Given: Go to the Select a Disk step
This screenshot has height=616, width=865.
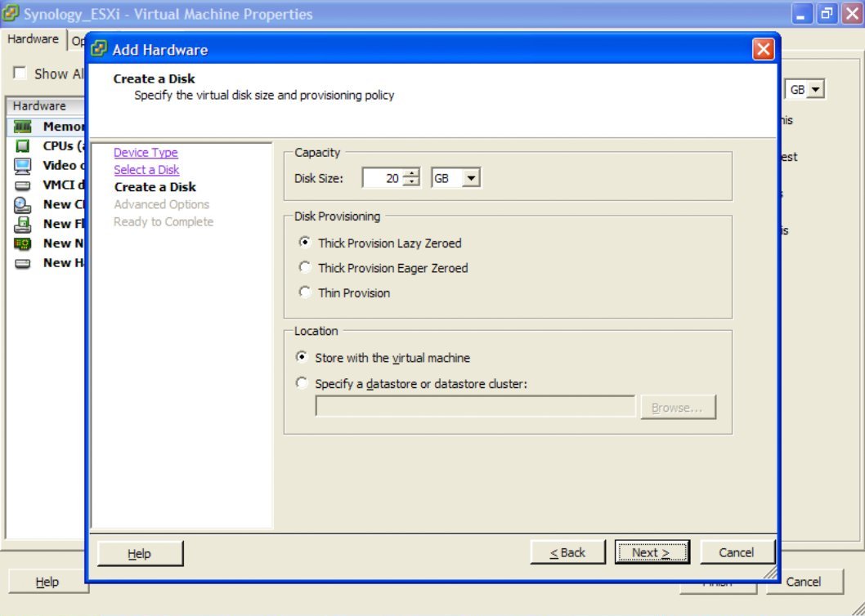Looking at the screenshot, I should tap(146, 169).
